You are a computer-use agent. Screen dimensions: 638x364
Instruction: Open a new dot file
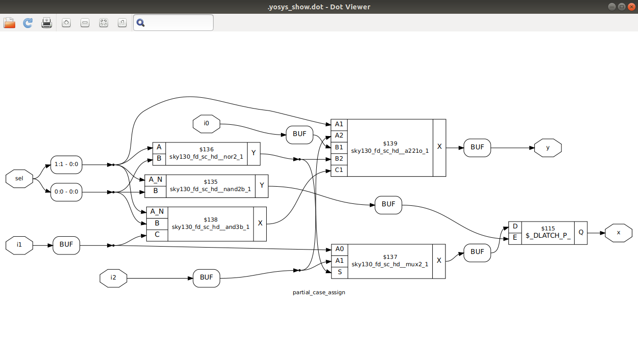click(9, 22)
